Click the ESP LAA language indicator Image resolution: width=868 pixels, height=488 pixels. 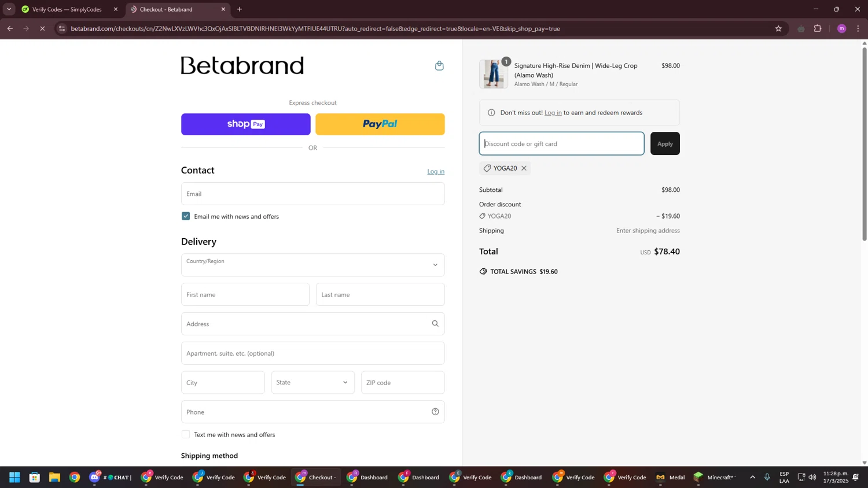coord(785,478)
